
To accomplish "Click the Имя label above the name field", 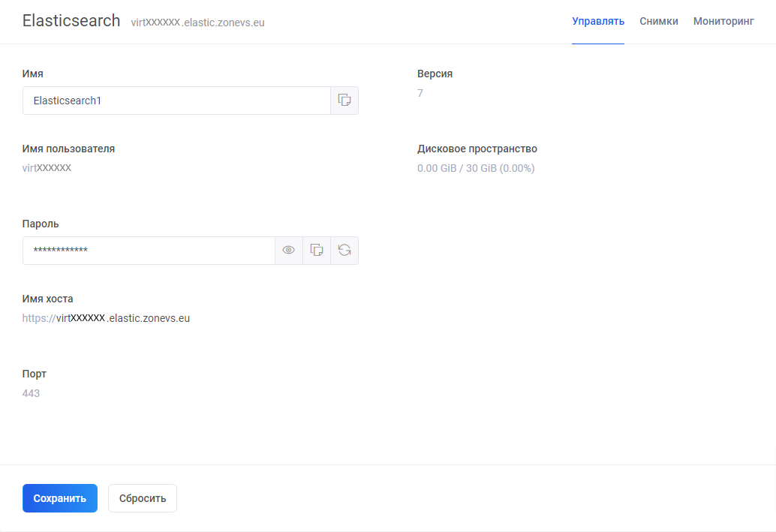I will coord(33,74).
